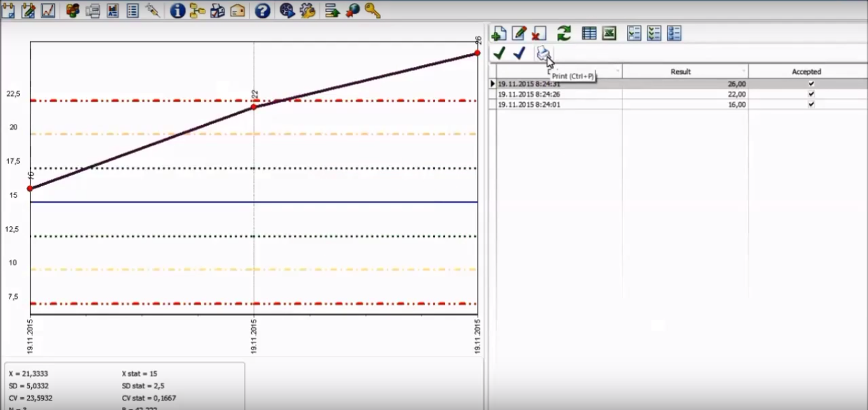Click the blue globe with play arrow icon
The height and width of the screenshot is (410, 868).
click(x=287, y=10)
